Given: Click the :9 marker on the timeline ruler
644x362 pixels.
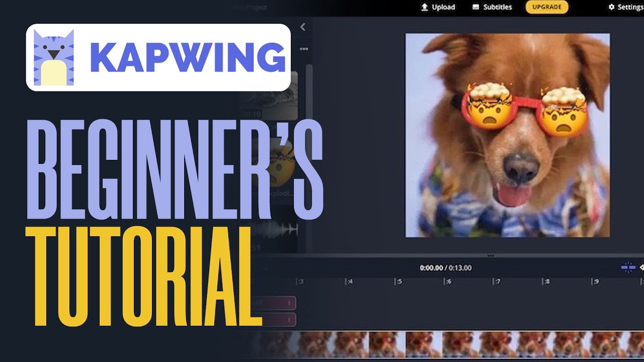Looking at the screenshot, I should [596, 282].
